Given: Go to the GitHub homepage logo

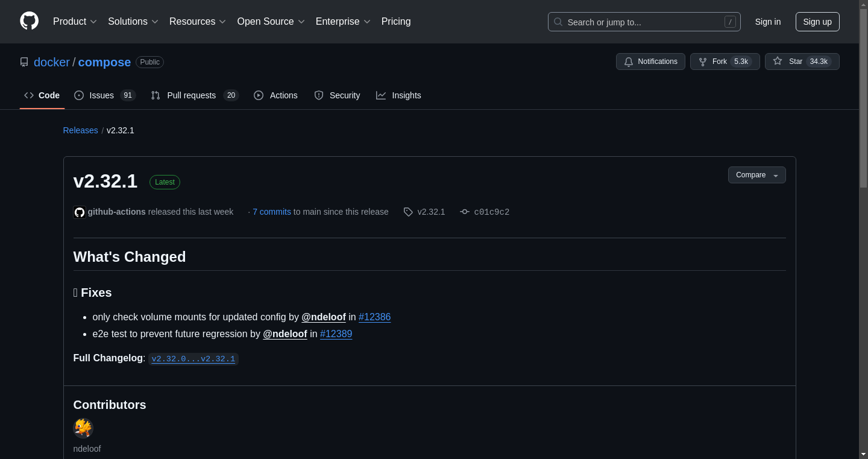Looking at the screenshot, I should point(29,21).
